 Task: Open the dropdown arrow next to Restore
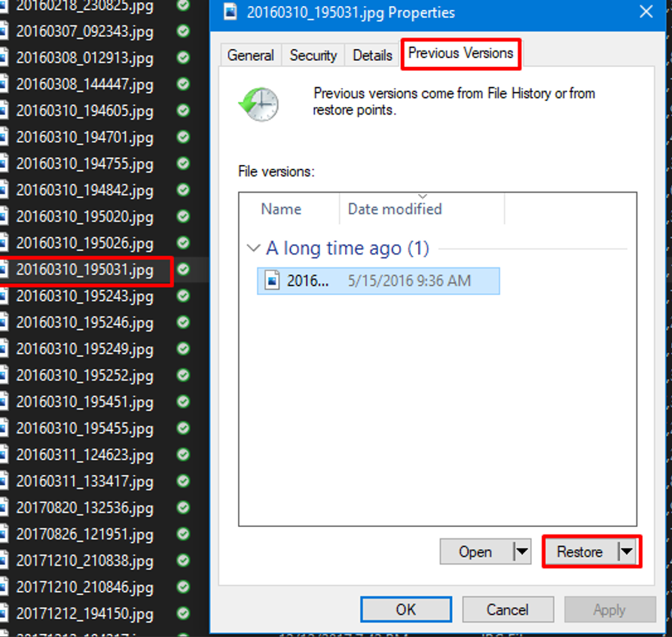pos(627,552)
